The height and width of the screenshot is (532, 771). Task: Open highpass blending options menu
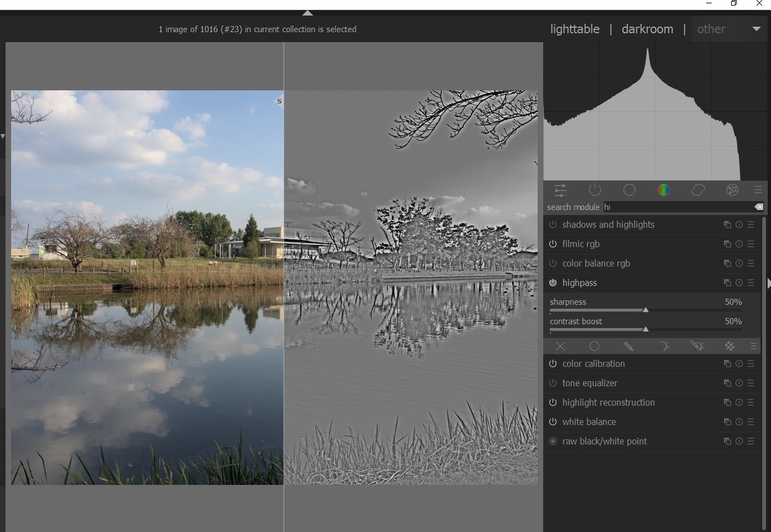[754, 346]
